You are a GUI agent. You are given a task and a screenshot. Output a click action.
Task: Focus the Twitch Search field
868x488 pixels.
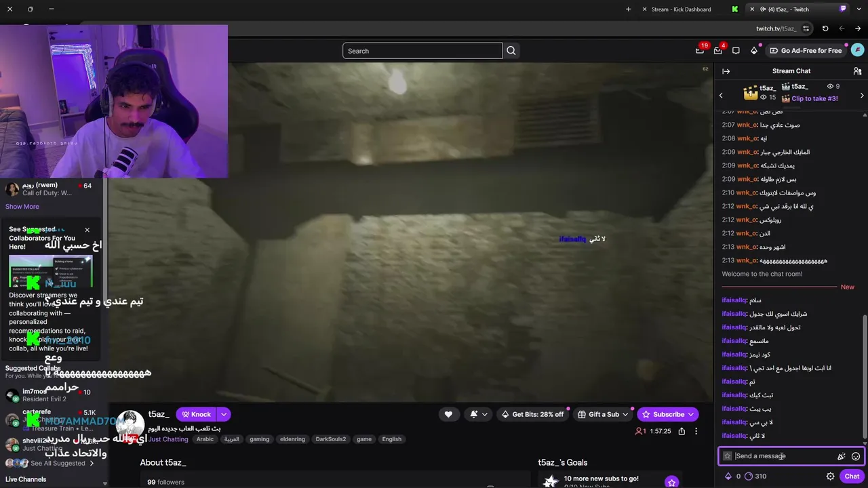pos(422,51)
